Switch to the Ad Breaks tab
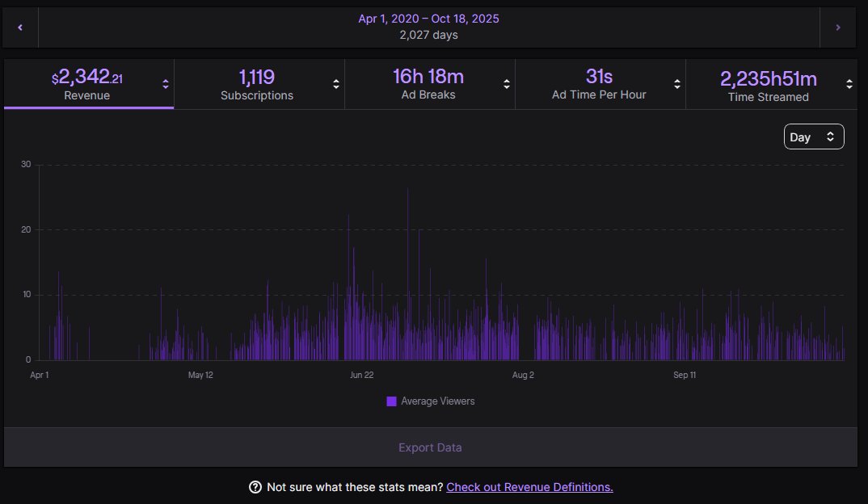The image size is (868, 504). pyautogui.click(x=430, y=83)
